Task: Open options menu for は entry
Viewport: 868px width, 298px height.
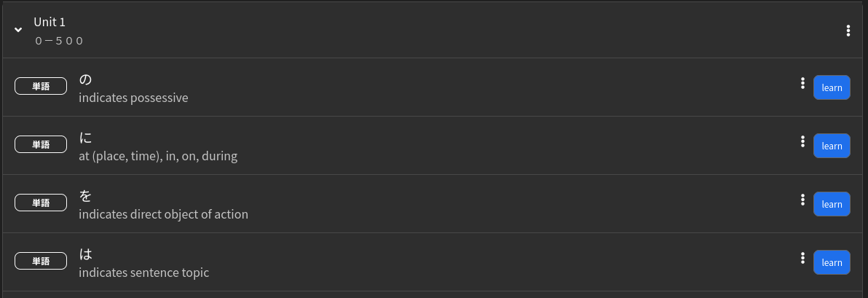Action: tap(802, 258)
